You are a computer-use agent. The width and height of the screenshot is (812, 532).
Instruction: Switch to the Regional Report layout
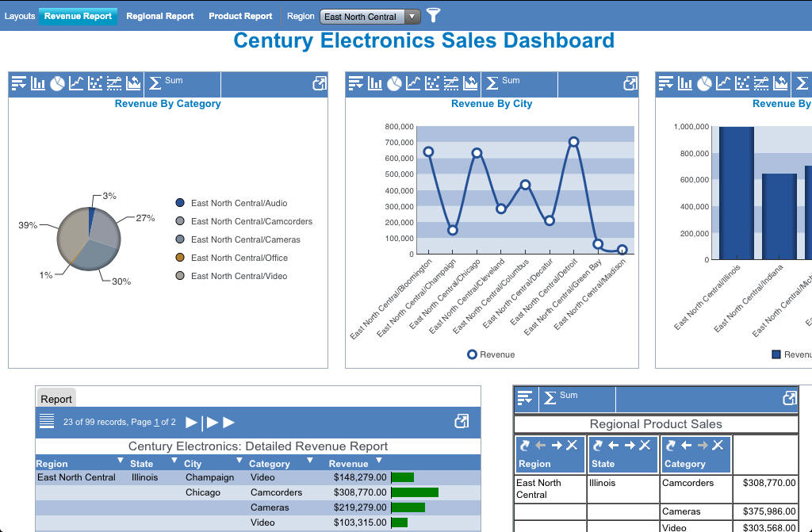[160, 16]
